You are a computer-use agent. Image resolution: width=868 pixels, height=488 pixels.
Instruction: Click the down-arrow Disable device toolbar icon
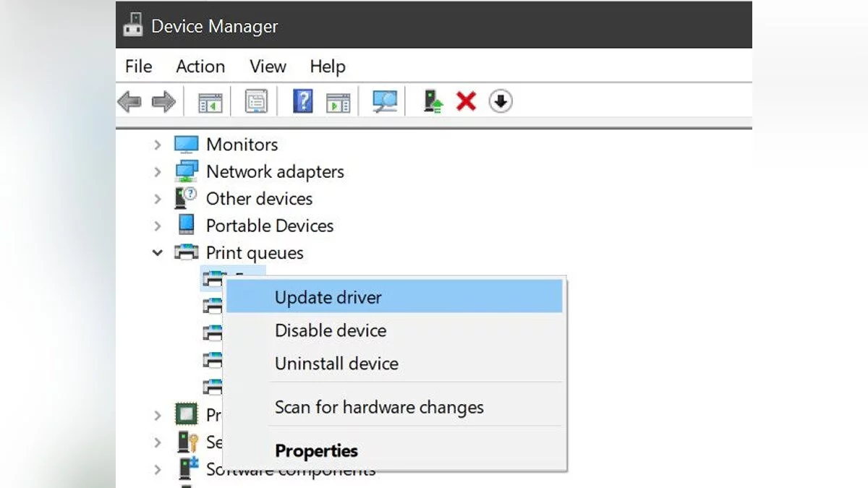click(x=501, y=102)
